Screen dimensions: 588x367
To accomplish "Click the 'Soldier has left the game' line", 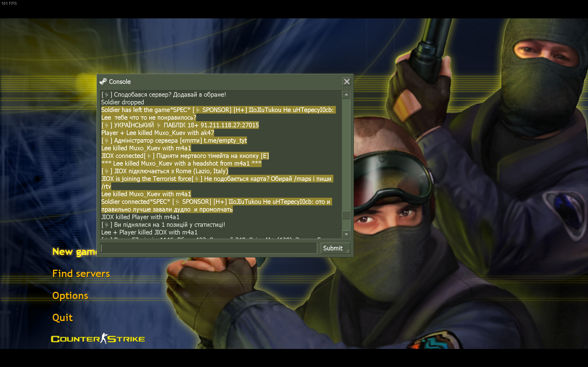I will 218,110.
